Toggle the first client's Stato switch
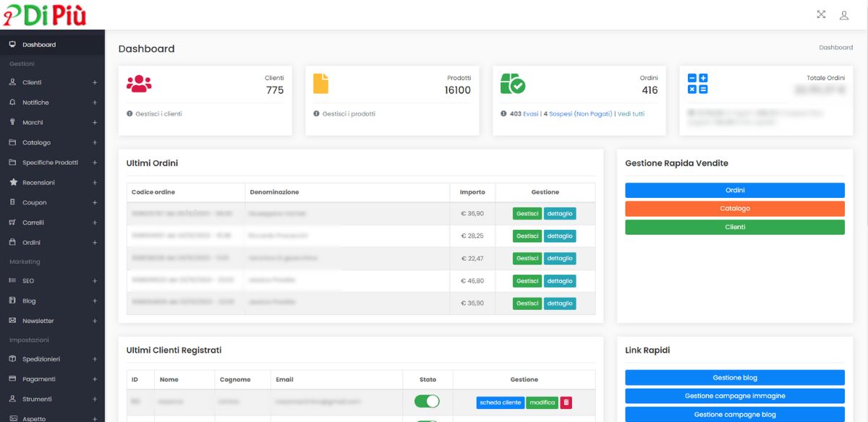This screenshot has width=868, height=422. pyautogui.click(x=427, y=402)
